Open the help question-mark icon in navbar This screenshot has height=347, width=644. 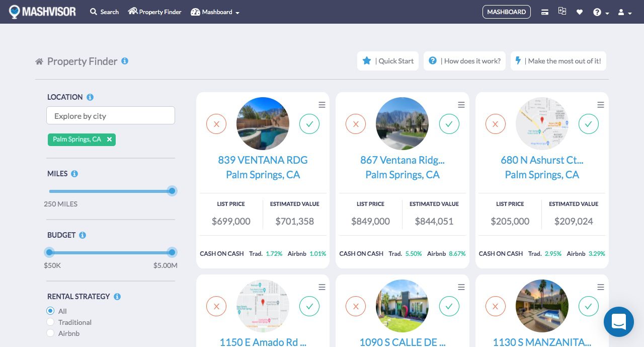(598, 12)
